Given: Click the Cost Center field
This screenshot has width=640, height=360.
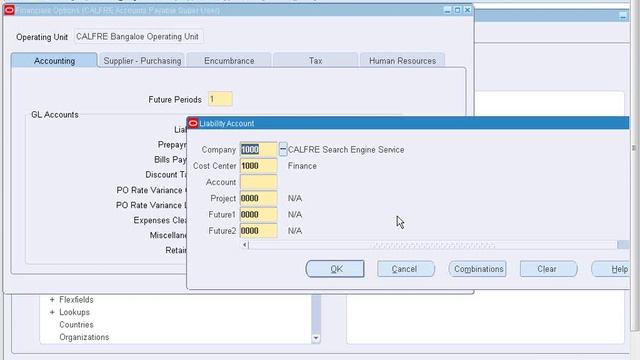Looking at the screenshot, I should tap(258, 166).
